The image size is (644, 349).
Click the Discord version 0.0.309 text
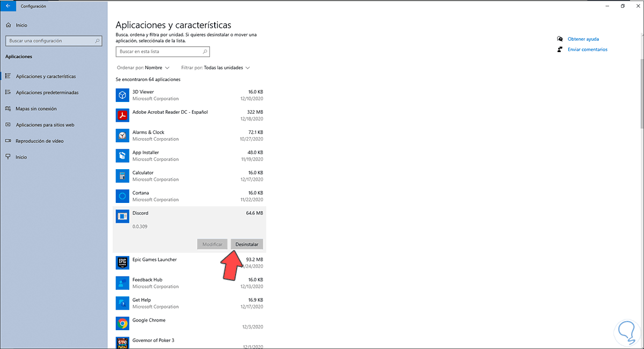click(x=140, y=227)
